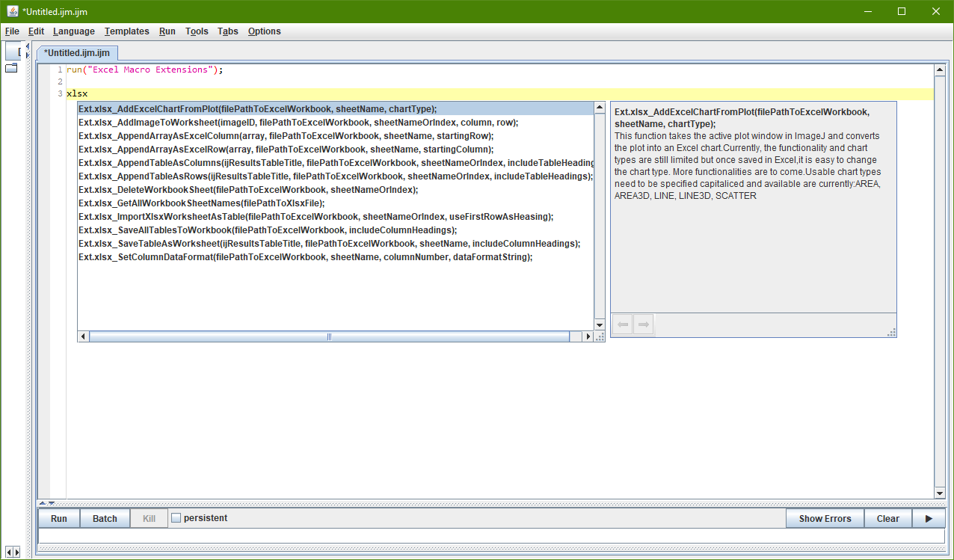The image size is (954, 560).
Task: Choose Ext.xlsx_AppendArrayAsExcelRow suggestion
Action: point(336,149)
